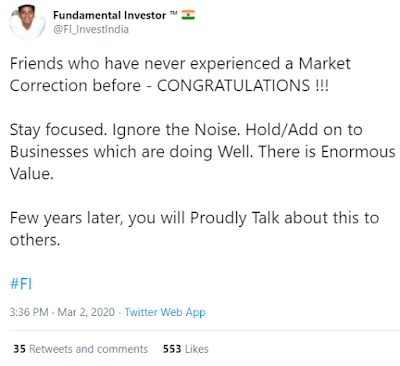
Task: Click the 3:36 PM timestamp
Action: click(29, 312)
